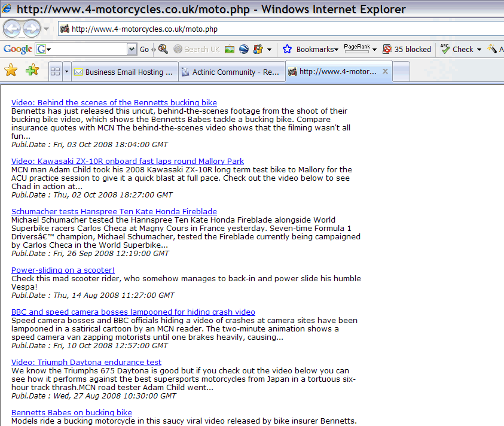Open the Favorites Center star icon
Screen dimensions: 504x426
coord(11,71)
